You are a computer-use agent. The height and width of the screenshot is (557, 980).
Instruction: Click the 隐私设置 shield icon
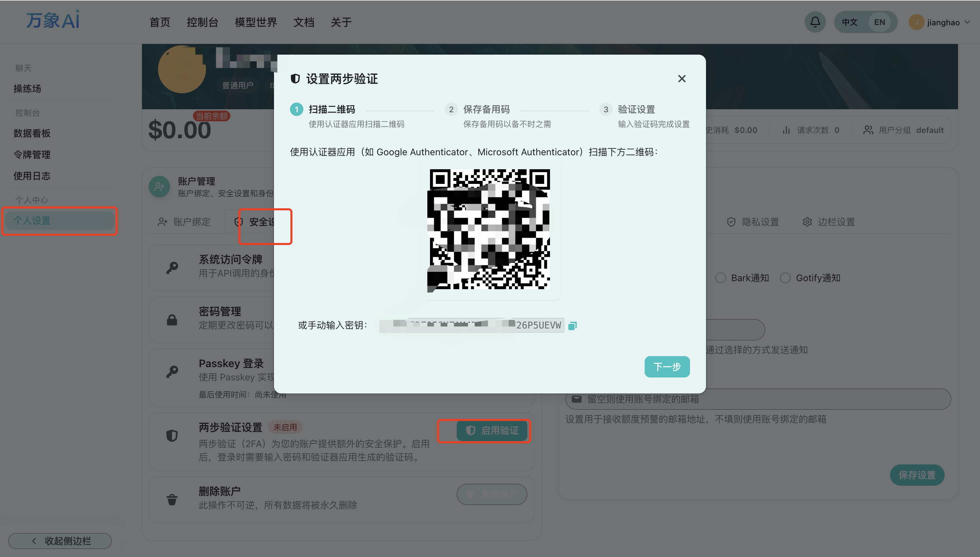pos(731,222)
